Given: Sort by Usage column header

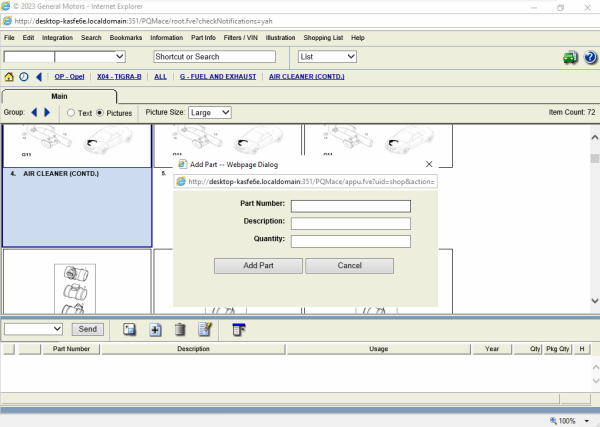Looking at the screenshot, I should pos(378,349).
